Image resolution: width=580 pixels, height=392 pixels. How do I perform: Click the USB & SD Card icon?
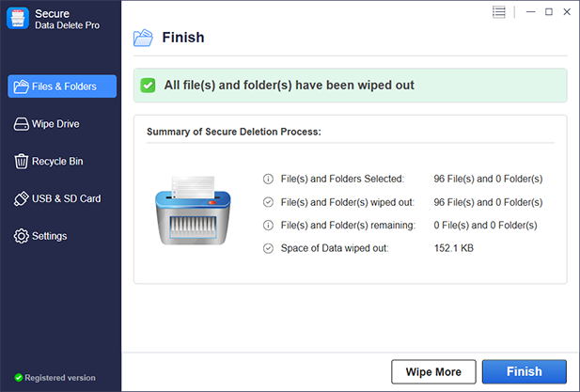21,199
